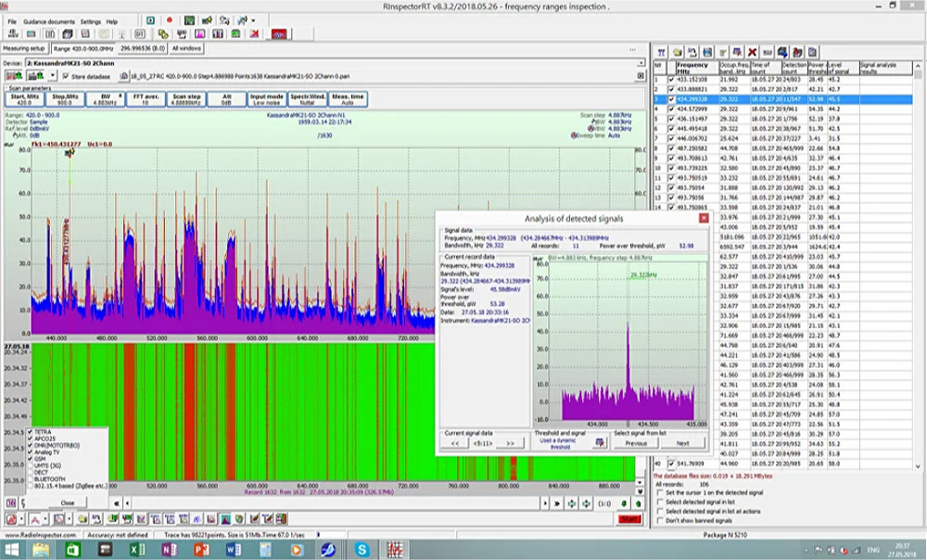Screen dimensions: 927x560
Task: Click the save icon in signal list toolbar
Action: (x=707, y=52)
